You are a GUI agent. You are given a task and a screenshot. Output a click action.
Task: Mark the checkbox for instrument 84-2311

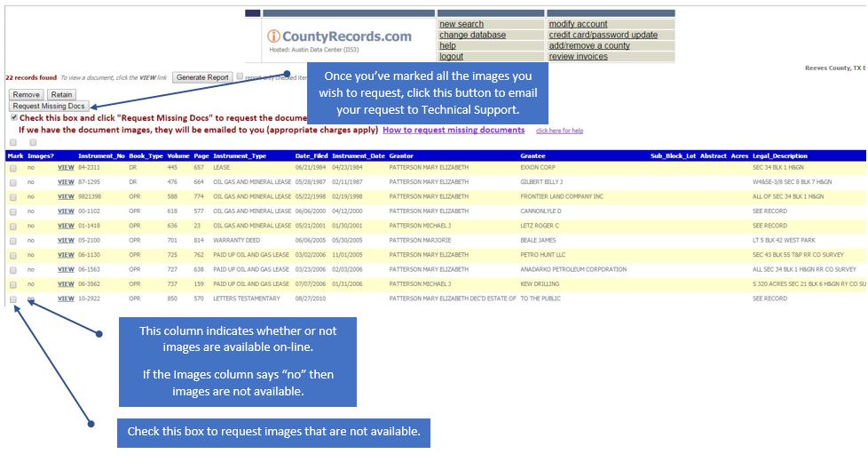point(12,167)
